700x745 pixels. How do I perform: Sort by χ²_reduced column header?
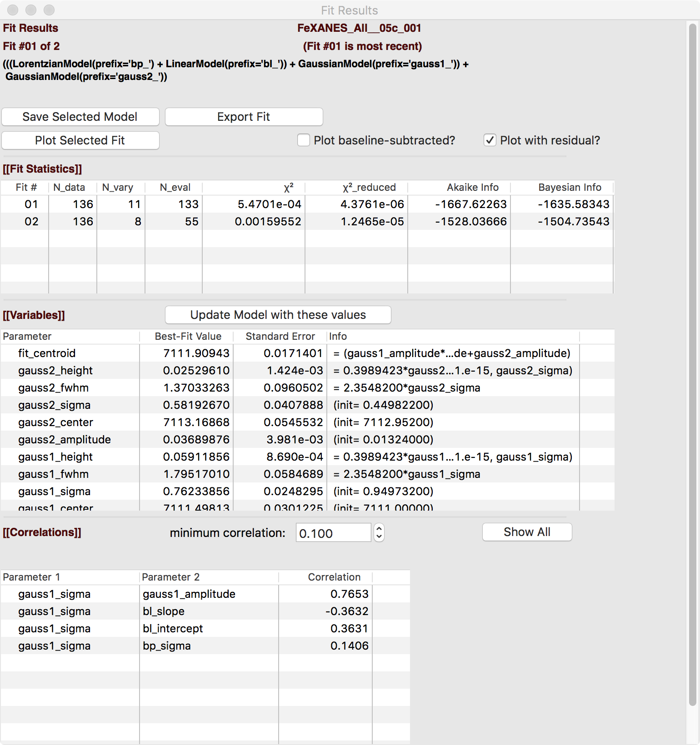(x=369, y=187)
